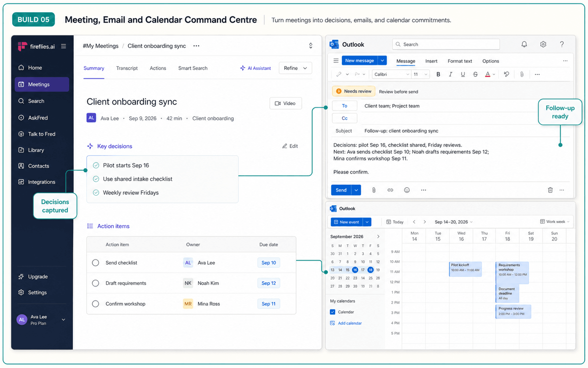Expand Send button options arrow
Screen dimensions: 588x368
tap(356, 190)
